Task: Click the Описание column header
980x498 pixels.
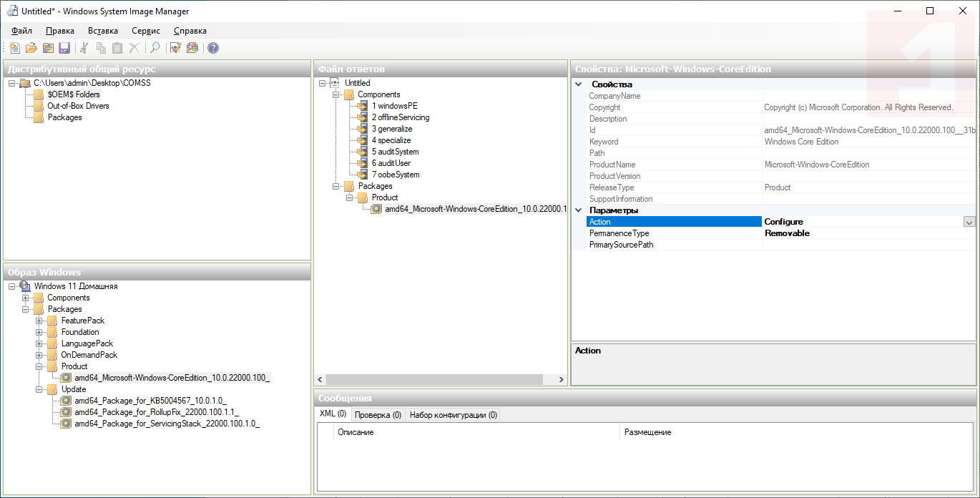Action: point(476,432)
